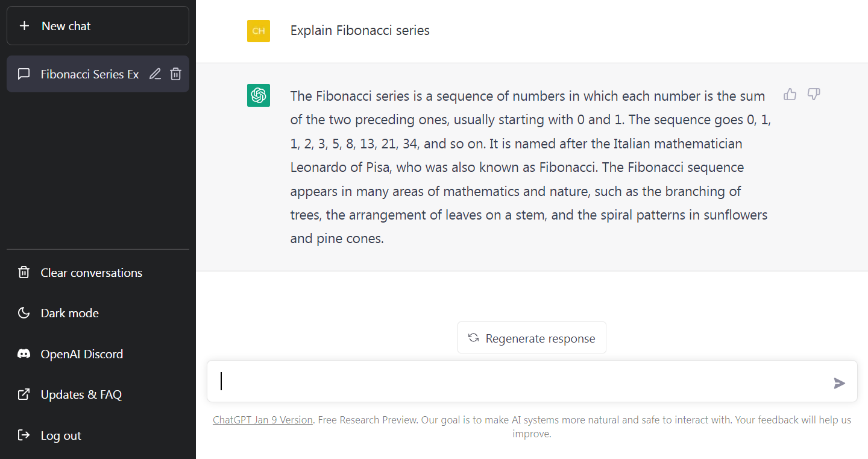Click the send message arrow icon
This screenshot has width=868, height=459.
(840, 382)
